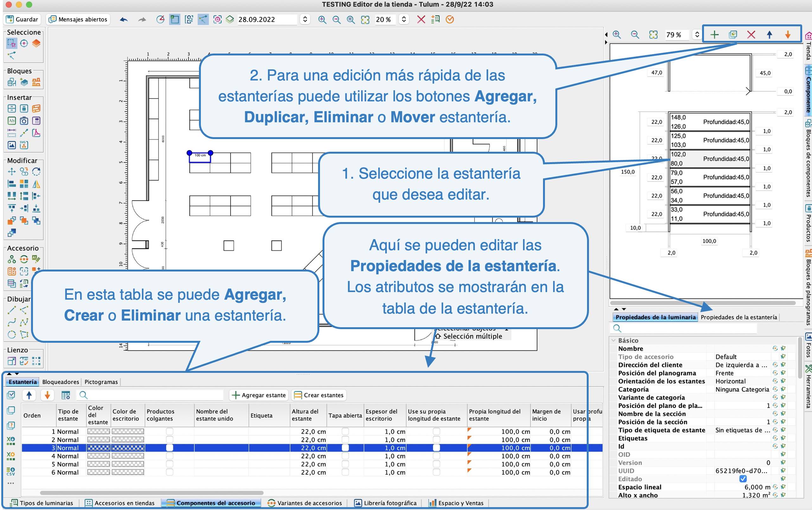Click the circle draw tool under Dibujar
Viewport: 812px width, 510px height.
[x=11, y=335]
